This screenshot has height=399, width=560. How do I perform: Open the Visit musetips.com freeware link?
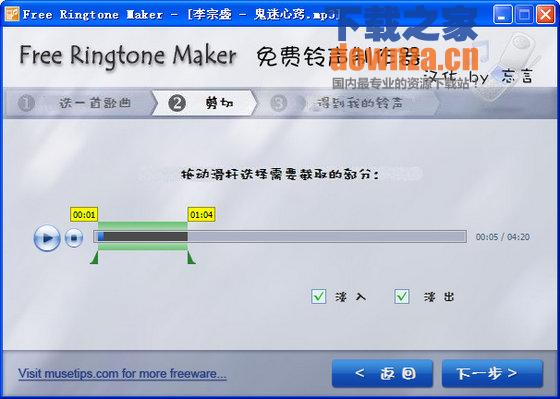pyautogui.click(x=122, y=374)
